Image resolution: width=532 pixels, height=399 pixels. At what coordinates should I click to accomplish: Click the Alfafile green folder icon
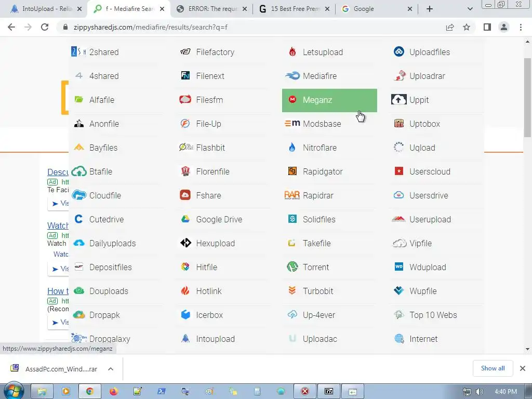[79, 99]
